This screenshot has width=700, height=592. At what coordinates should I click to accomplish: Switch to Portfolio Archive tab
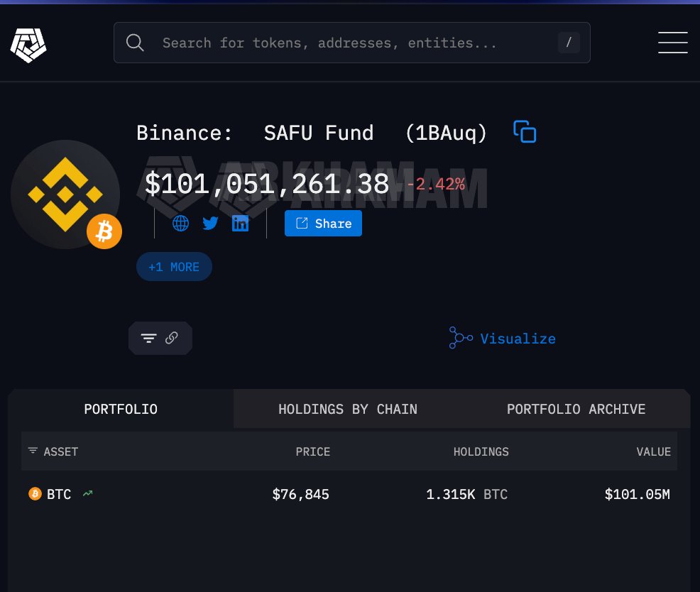coord(576,409)
